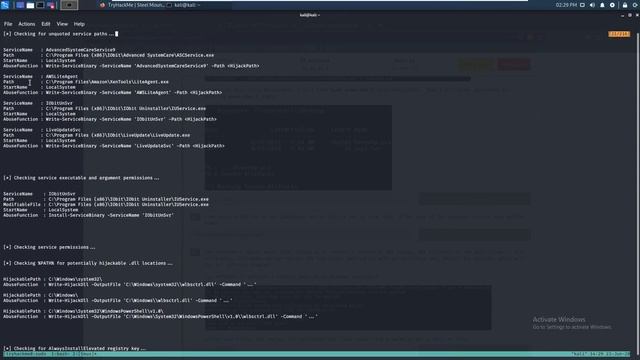The width and height of the screenshot is (640, 360).
Task: Click Install-ServiceBinary 'IObitUnSvr' AbuseFunction line
Action: (x=89, y=215)
